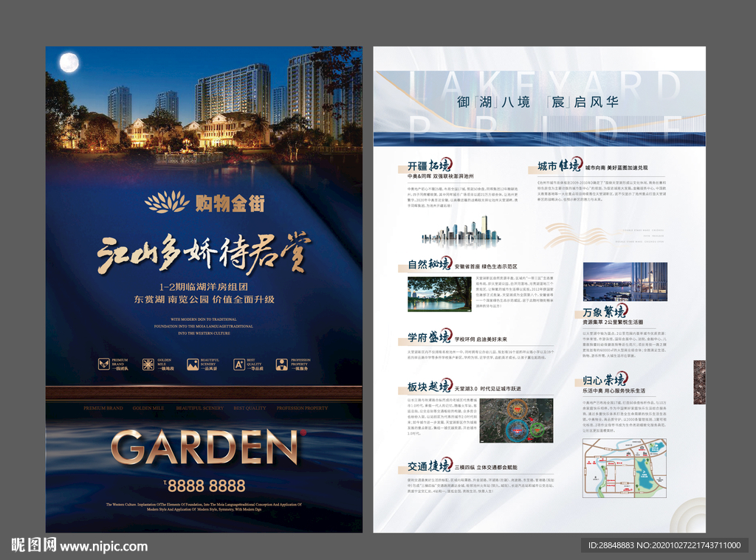Select the subheading 城市向南 美好蓝图加速兑现
The height and width of the screenshot is (560, 756).
(x=616, y=167)
